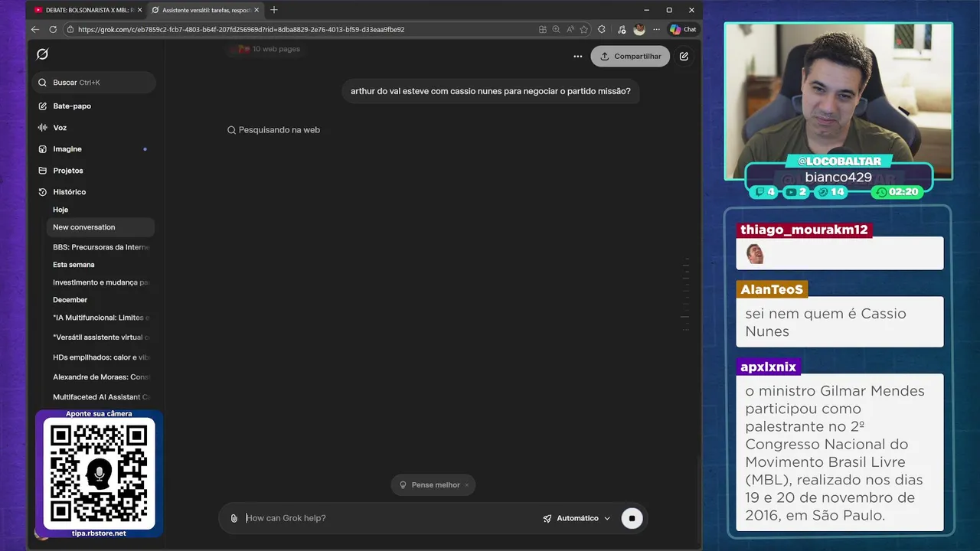Dismiss the 'Pense melhor' chip with the x

[466, 485]
